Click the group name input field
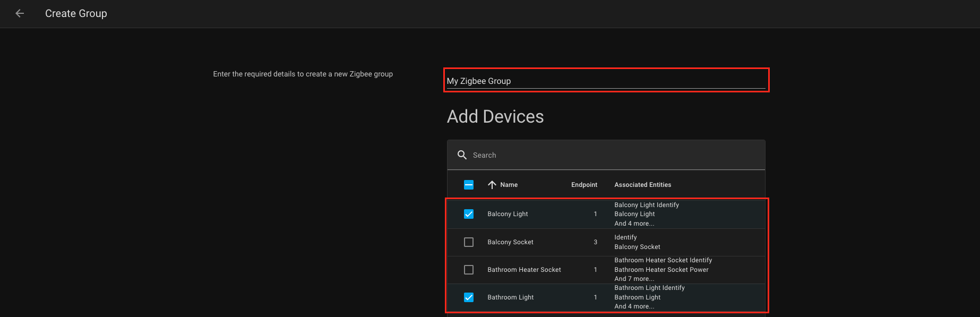This screenshot has height=317, width=980. [606, 81]
